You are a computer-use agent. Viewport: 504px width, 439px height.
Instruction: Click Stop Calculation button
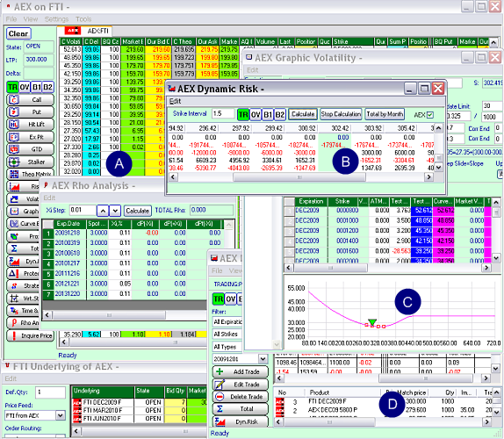(x=341, y=114)
